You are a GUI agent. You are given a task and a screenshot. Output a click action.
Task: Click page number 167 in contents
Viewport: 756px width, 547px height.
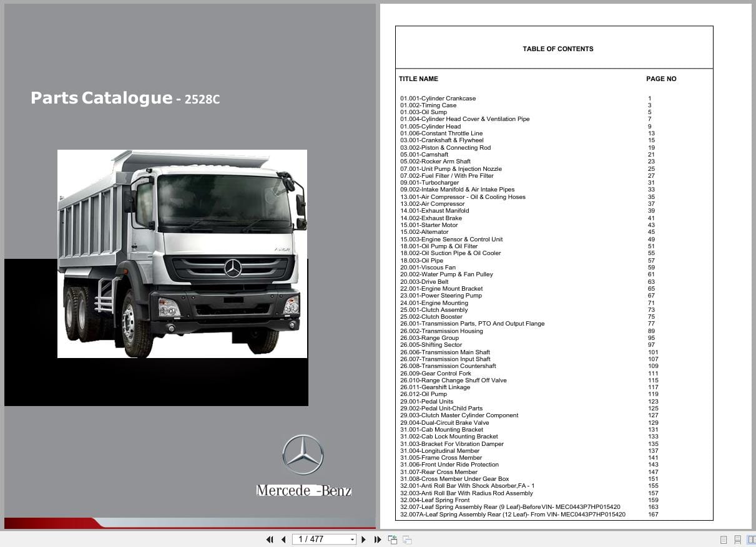pos(653,515)
